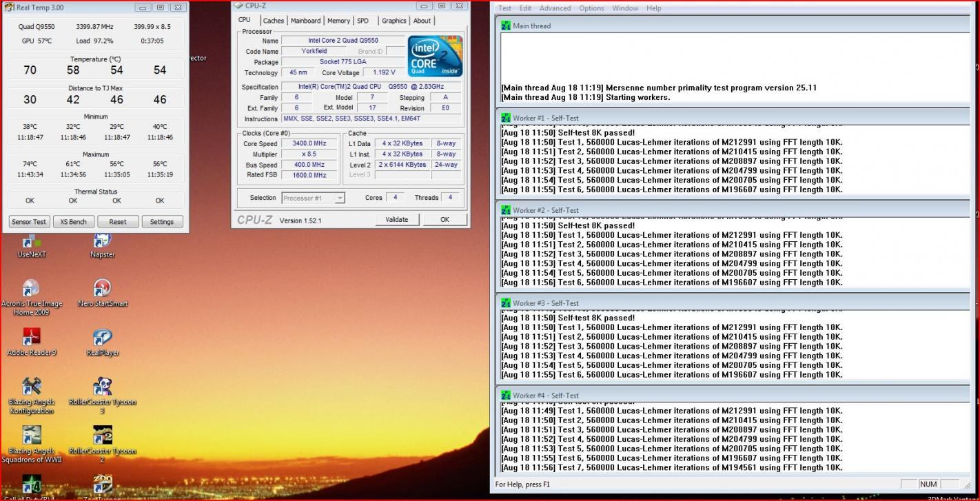
Task: Switch to the CPU tab in CPU-Z
Action: pyautogui.click(x=245, y=20)
